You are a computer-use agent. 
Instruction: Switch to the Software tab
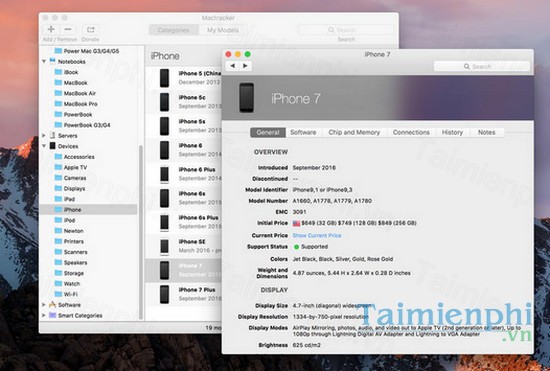(x=303, y=132)
